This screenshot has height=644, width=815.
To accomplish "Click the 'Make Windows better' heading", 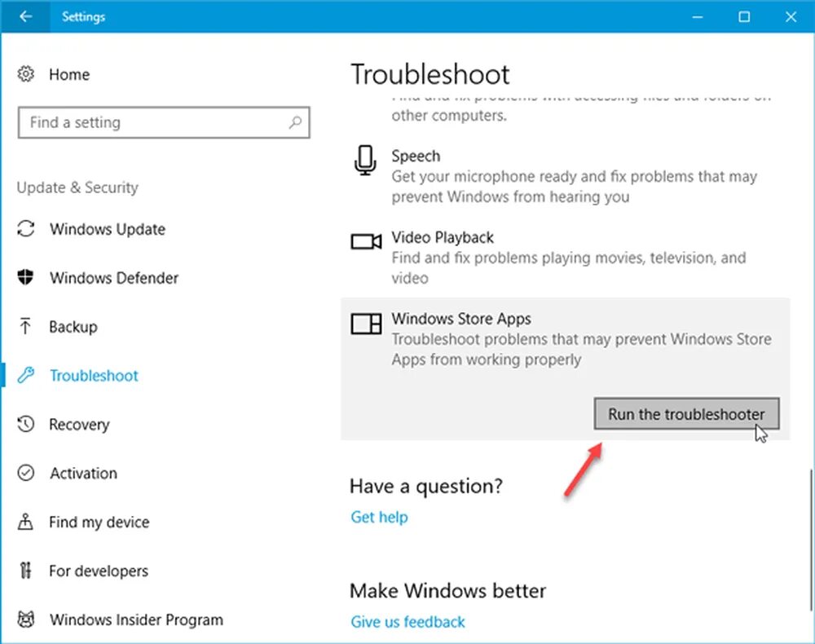I will [x=447, y=591].
